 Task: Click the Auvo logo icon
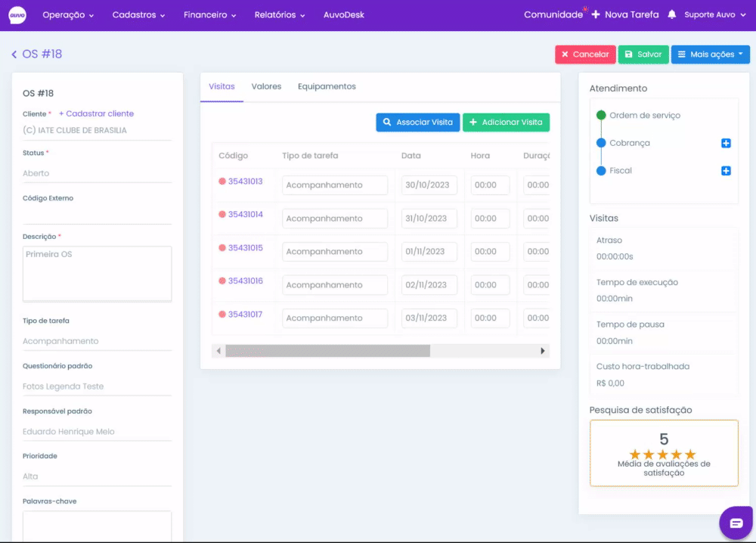pos(17,15)
